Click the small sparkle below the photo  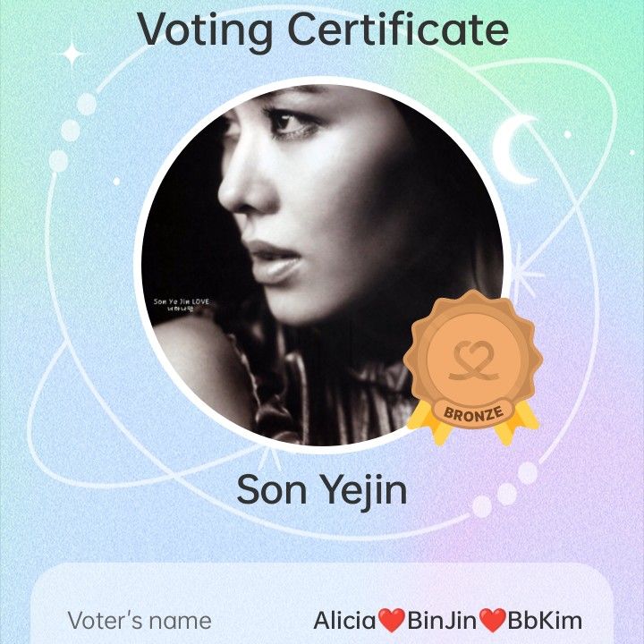[269, 459]
